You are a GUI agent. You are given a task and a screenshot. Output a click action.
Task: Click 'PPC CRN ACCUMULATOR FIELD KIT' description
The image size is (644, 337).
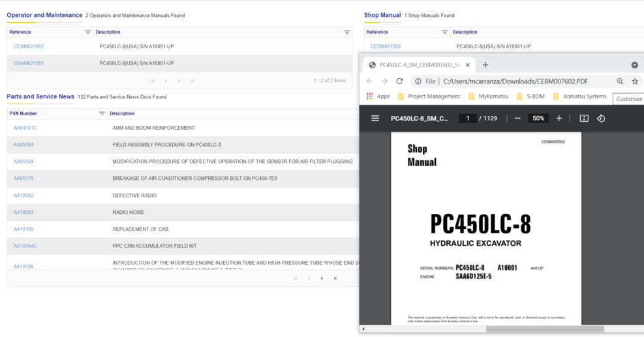[155, 246]
